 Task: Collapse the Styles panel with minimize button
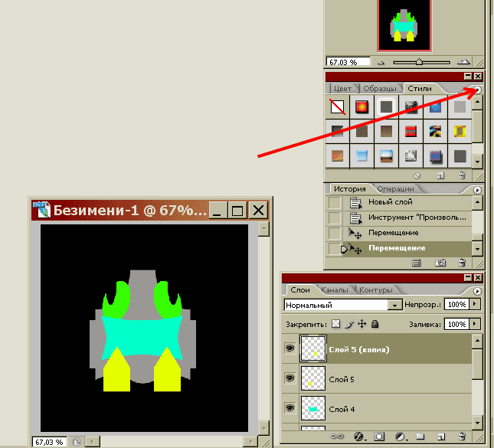(x=468, y=77)
